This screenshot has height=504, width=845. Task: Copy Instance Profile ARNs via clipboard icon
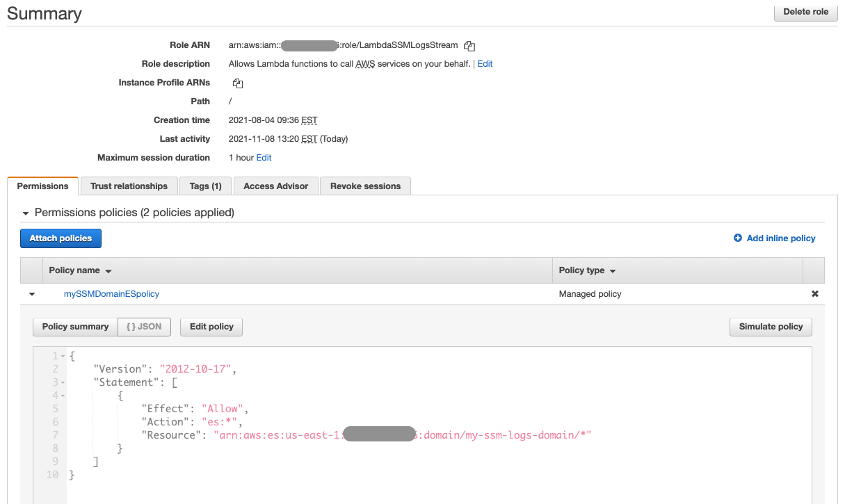pyautogui.click(x=237, y=83)
